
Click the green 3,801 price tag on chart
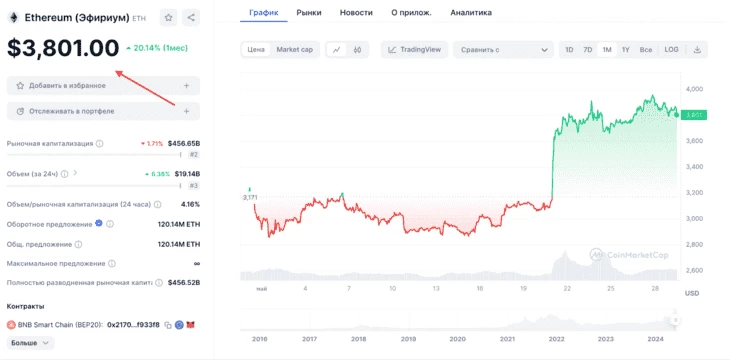[693, 115]
